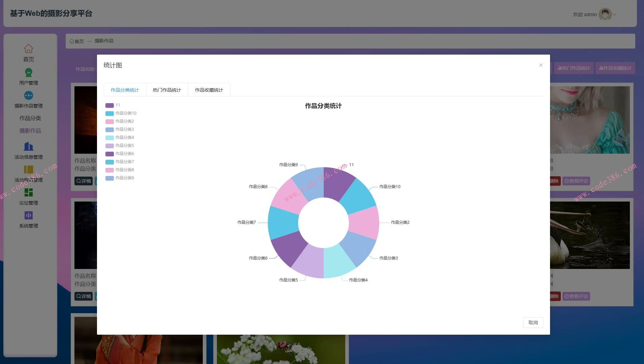Click the background 热门作品统计 button
This screenshot has width=644, height=364.
click(x=574, y=68)
